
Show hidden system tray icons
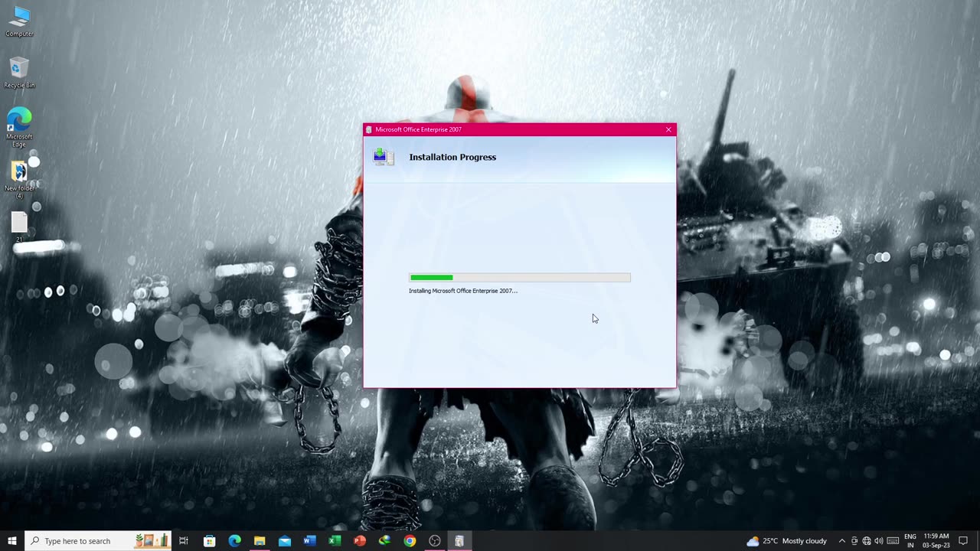pyautogui.click(x=842, y=541)
